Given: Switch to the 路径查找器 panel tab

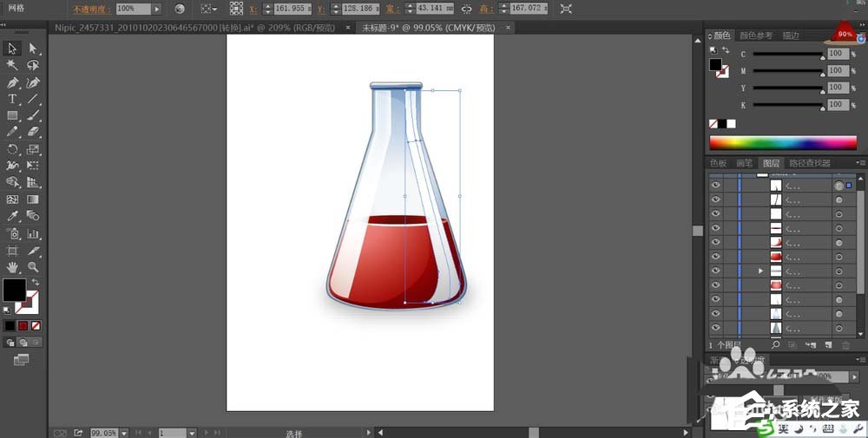Looking at the screenshot, I should (810, 163).
